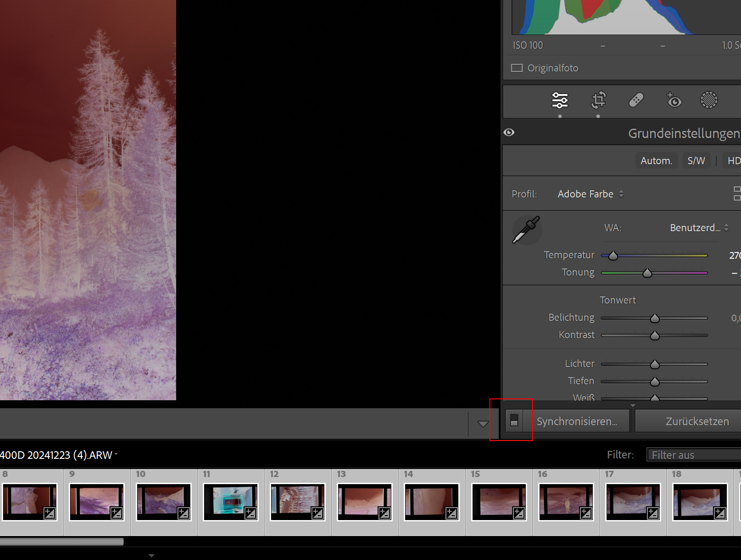Click the ISO 100 histogram readout
Viewport: 741px width, 560px height.
point(528,45)
